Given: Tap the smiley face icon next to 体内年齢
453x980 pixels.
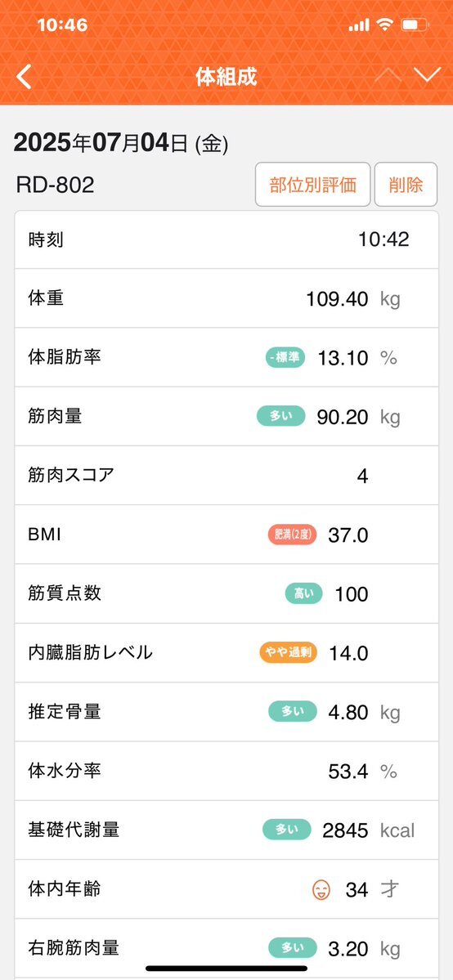Looking at the screenshot, I should click(x=321, y=889).
